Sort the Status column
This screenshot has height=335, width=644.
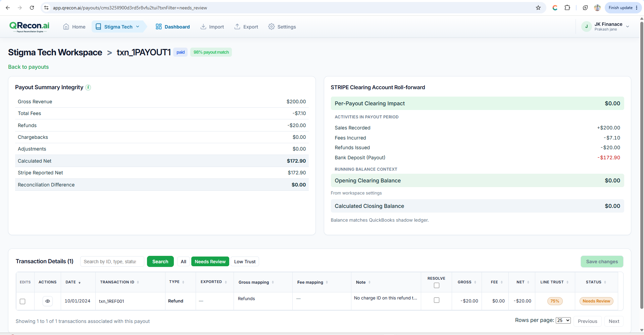pos(605,282)
